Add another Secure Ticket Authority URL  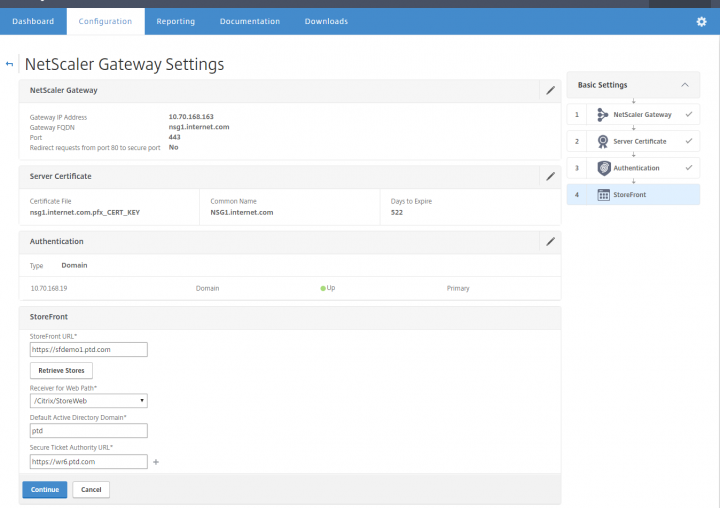(156, 462)
